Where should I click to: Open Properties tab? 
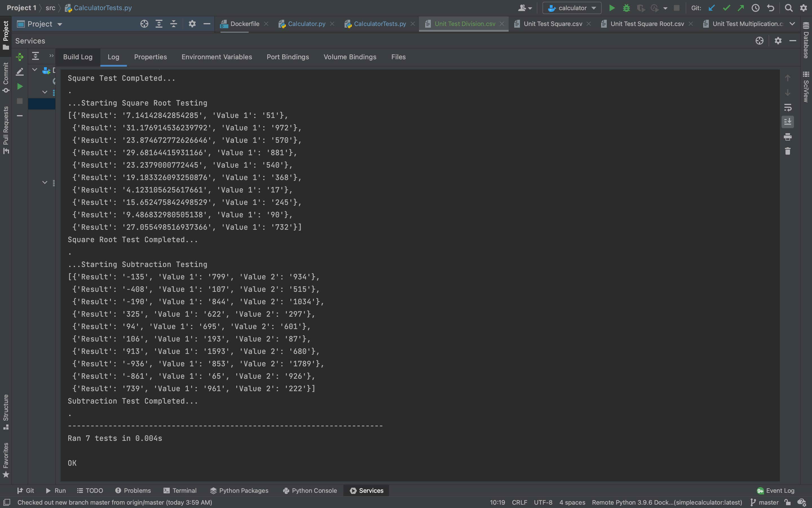tap(150, 57)
